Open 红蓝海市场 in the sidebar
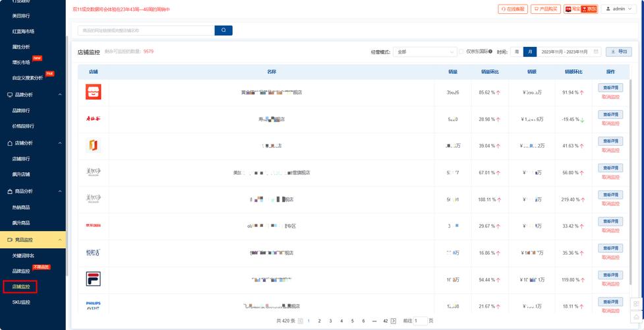This screenshot has width=644, height=330. (x=23, y=31)
